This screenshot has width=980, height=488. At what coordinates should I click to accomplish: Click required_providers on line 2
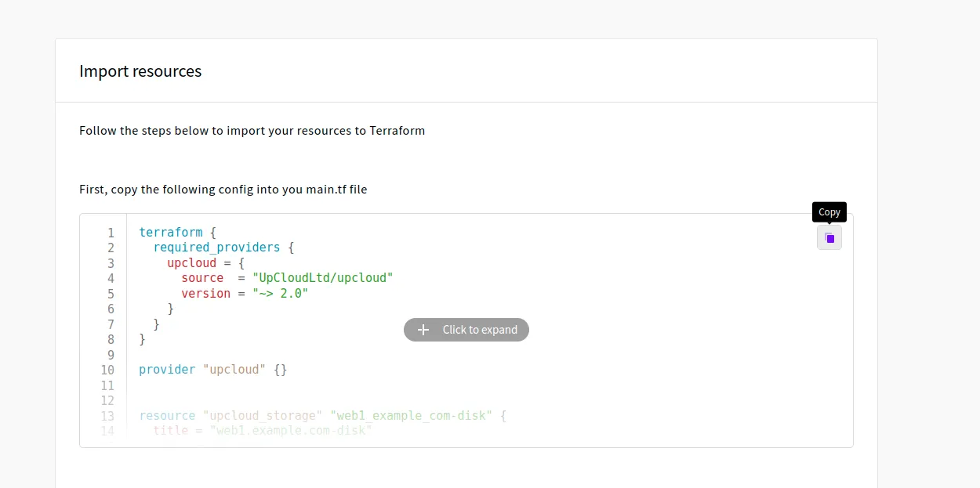tap(216, 248)
